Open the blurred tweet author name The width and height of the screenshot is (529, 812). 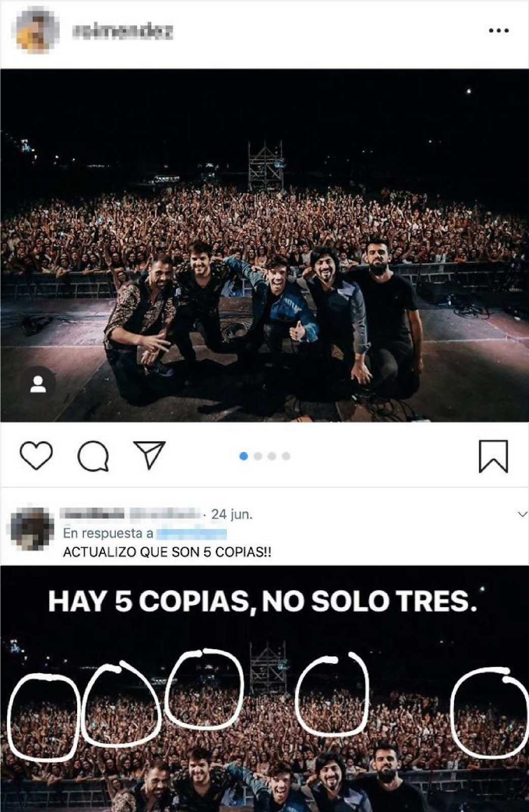129,515
